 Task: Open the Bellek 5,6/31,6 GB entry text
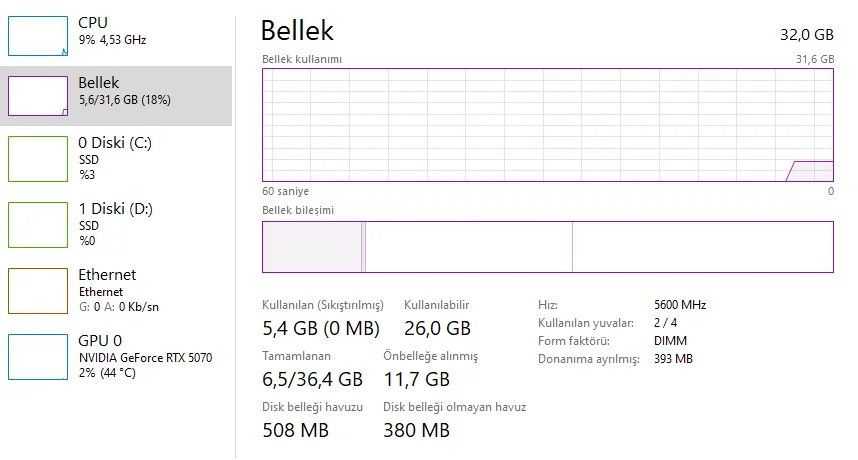tap(124, 100)
